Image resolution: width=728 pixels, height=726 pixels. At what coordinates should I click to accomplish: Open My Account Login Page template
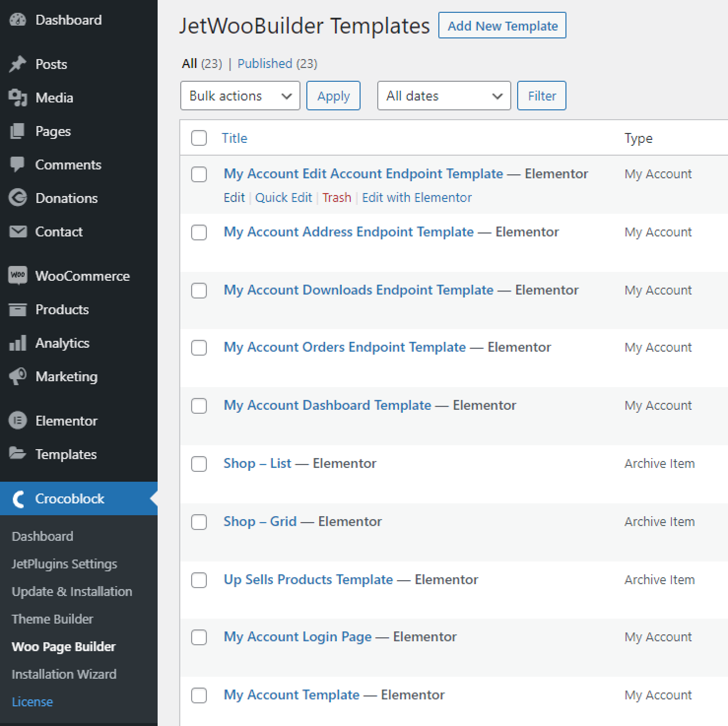pyautogui.click(x=298, y=636)
